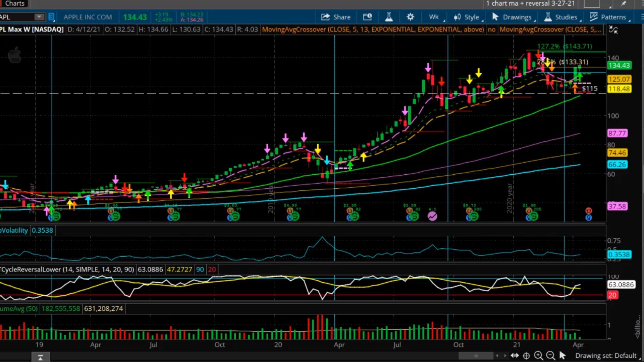Click the bid/ask B: 134.23 quote
This screenshot has height=362, width=644.
192,14
